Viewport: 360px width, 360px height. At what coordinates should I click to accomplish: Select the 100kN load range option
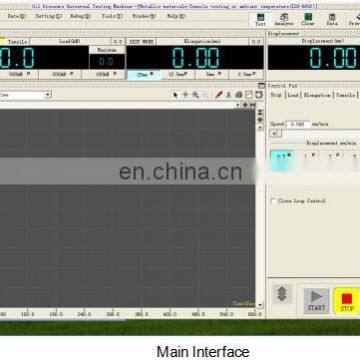pos(103,74)
